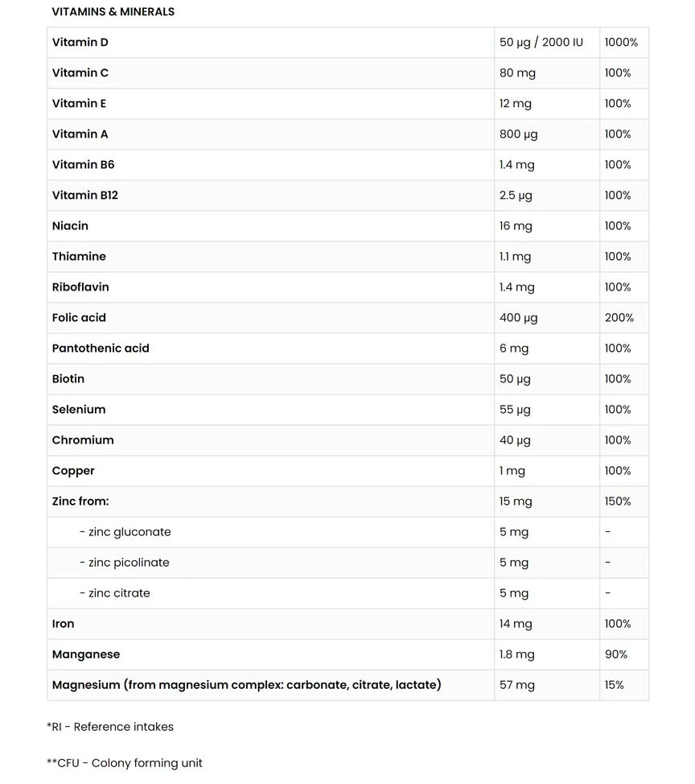Select the zinc gluconate sub-item
The image size is (695, 784).
click(125, 532)
